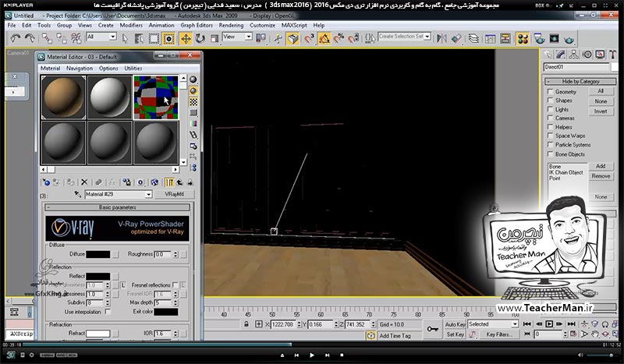Toggle sample slot Background checker icon
The image size is (624, 364).
pos(193,102)
